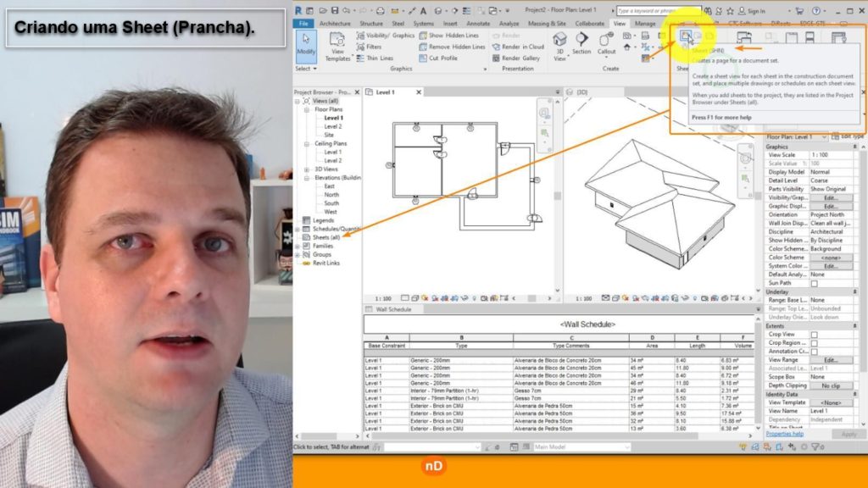This screenshot has width=868, height=488.
Task: Collapse the Floor Plans tree node
Action: pyautogui.click(x=307, y=109)
